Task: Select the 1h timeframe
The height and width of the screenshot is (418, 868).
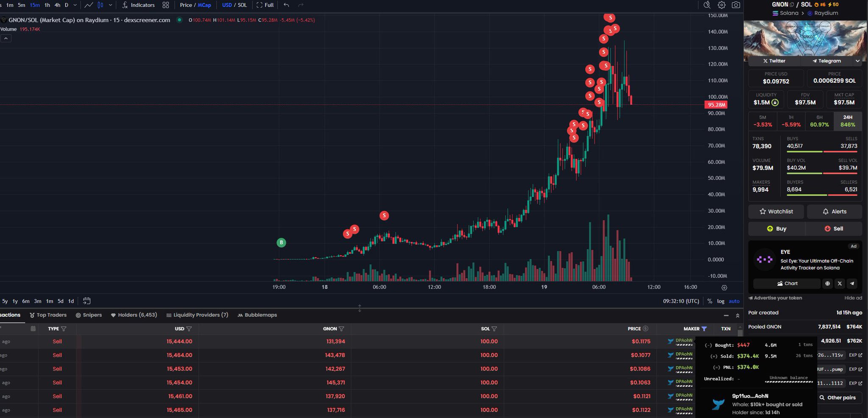Action: tap(47, 5)
